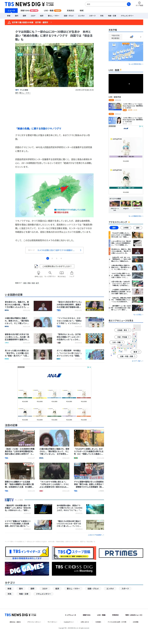This screenshot has height=644, width=148.
Task: Open the DIG GAMES banner
Action: pos(27,569)
